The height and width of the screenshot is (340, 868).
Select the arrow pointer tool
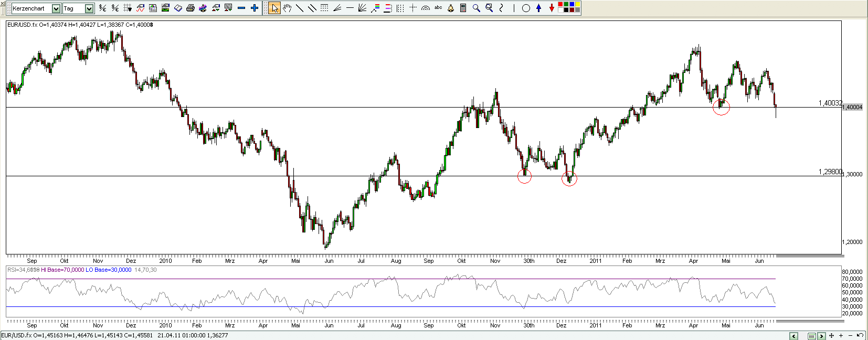274,8
